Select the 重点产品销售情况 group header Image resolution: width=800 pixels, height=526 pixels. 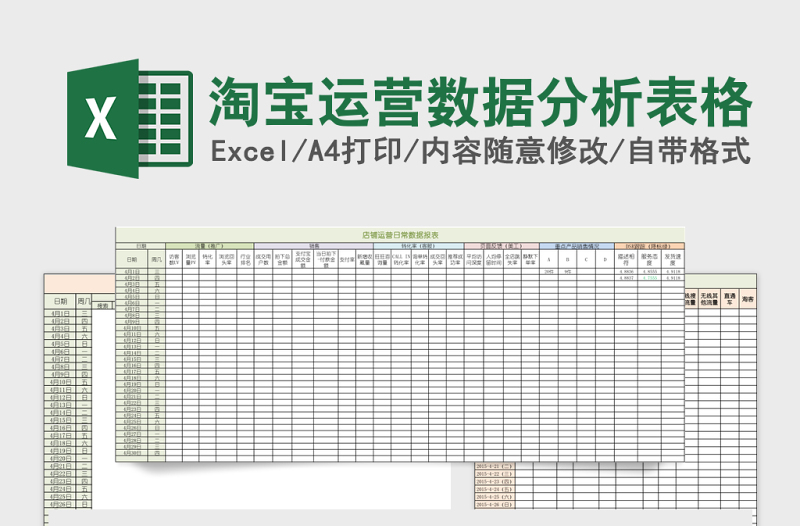[x=577, y=246]
